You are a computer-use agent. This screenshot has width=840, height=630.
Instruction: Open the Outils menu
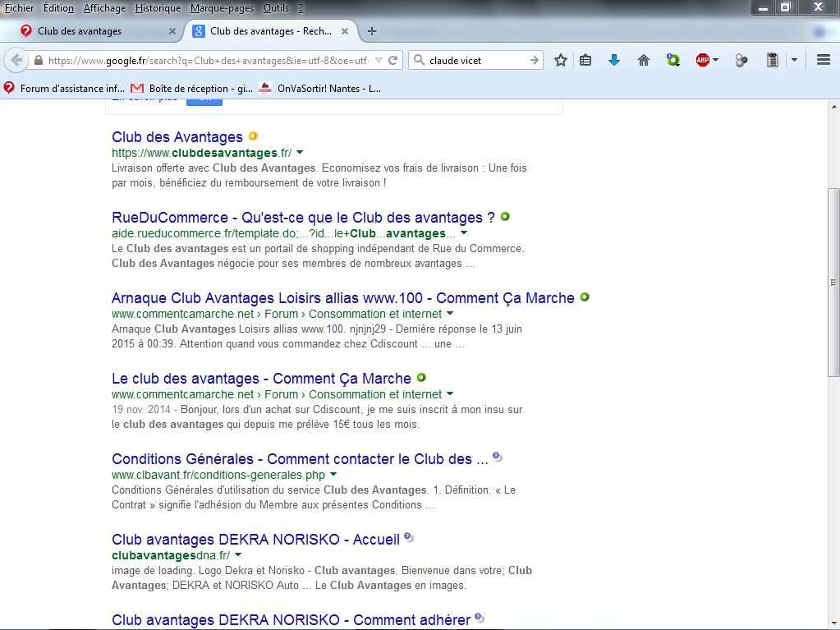[x=276, y=8]
